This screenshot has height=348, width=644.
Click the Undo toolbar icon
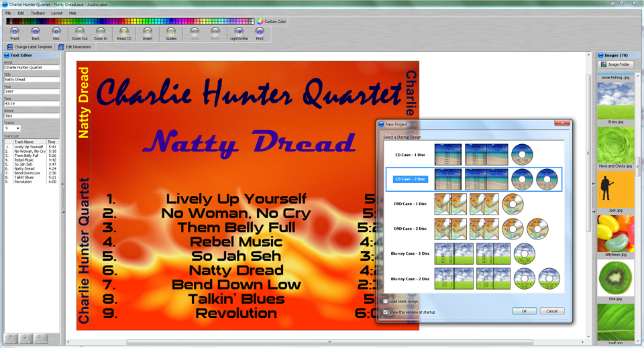[x=195, y=34]
